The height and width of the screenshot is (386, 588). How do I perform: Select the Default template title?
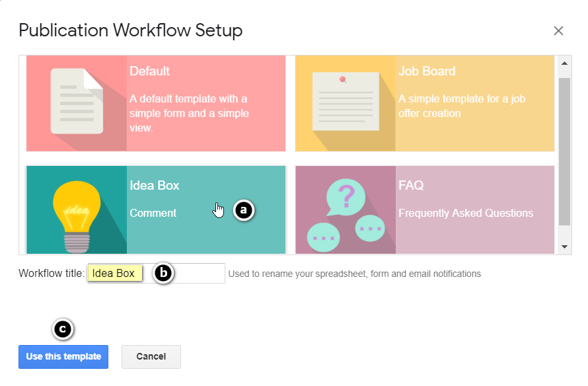[x=149, y=71]
